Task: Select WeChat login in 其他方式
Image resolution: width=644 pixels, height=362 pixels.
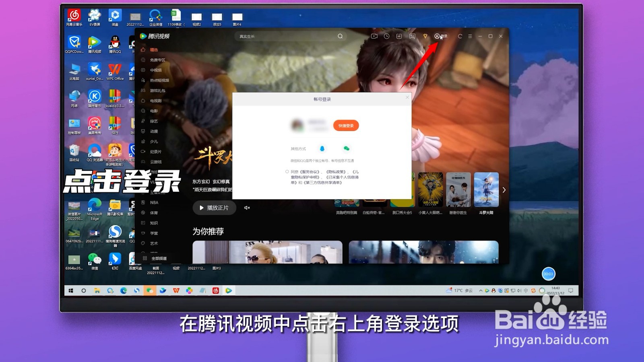Action: [347, 149]
